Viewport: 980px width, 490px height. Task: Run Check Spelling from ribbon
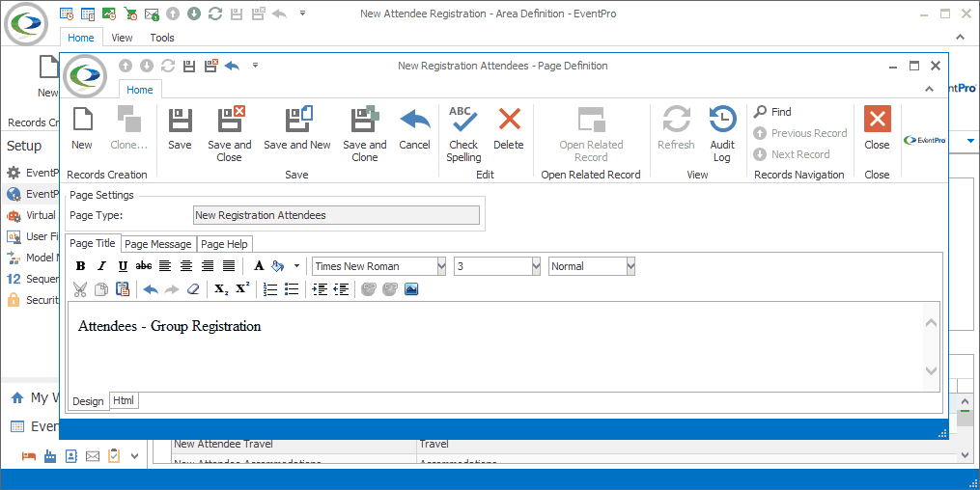click(463, 134)
